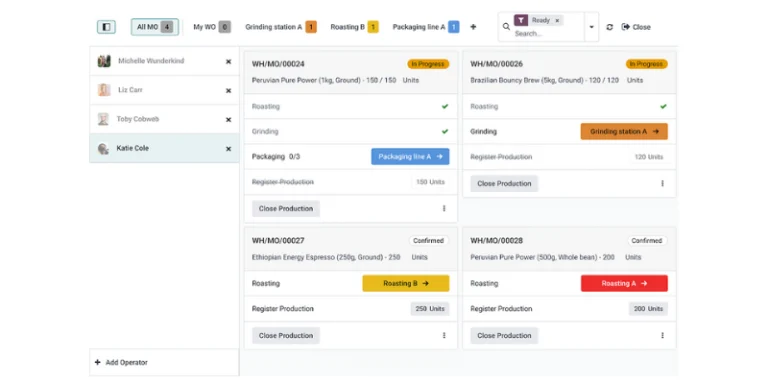Screen dimensions: 768x384
Task: Click Ethiopian Energy Espresso product text
Action: [326, 257]
